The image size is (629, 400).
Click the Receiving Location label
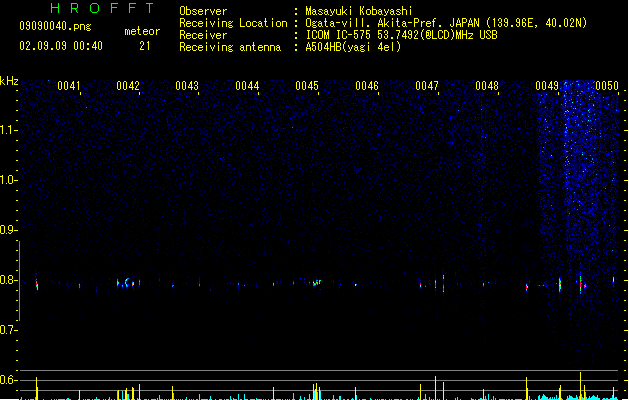pyautogui.click(x=233, y=23)
